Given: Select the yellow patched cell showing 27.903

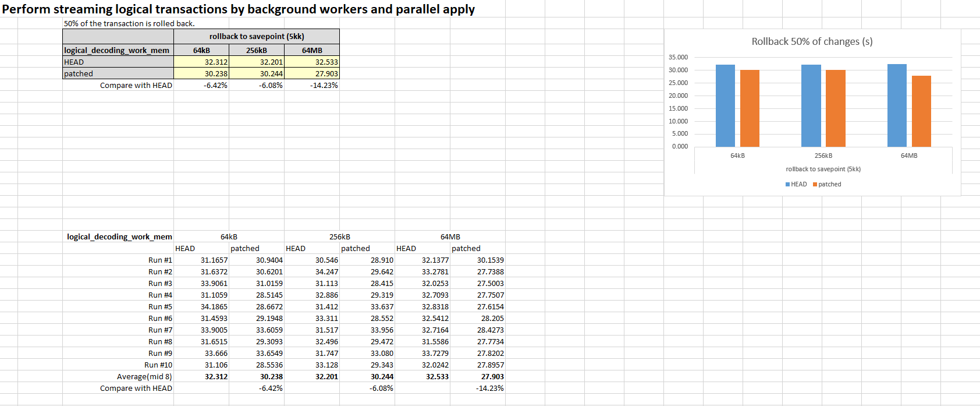Looking at the screenshot, I should pos(312,74).
